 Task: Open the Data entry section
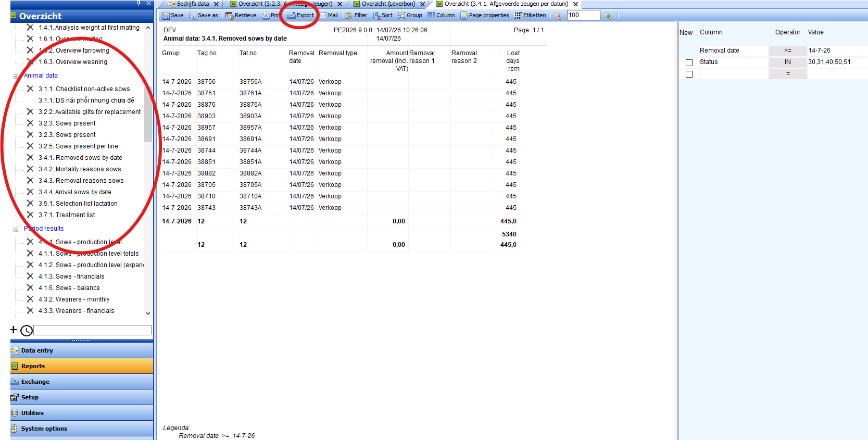point(82,350)
